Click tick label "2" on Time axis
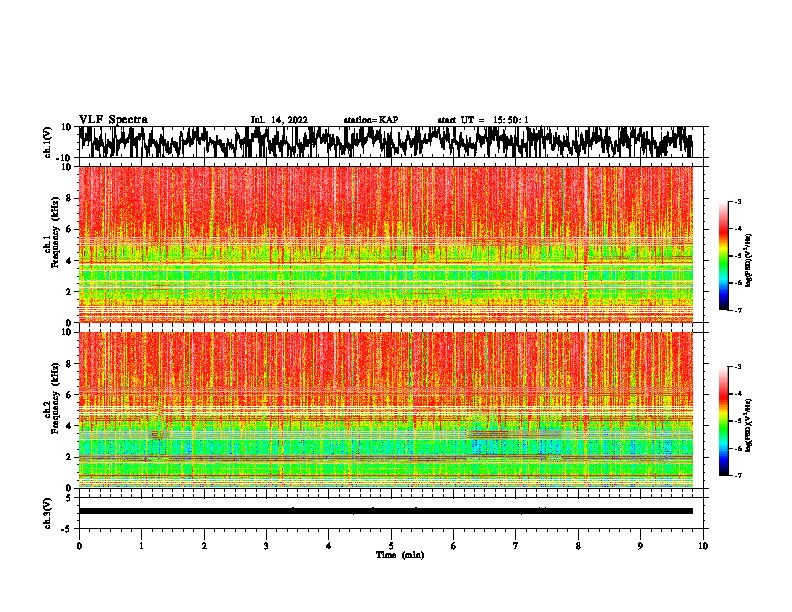This screenshot has height=612, width=792. (204, 546)
